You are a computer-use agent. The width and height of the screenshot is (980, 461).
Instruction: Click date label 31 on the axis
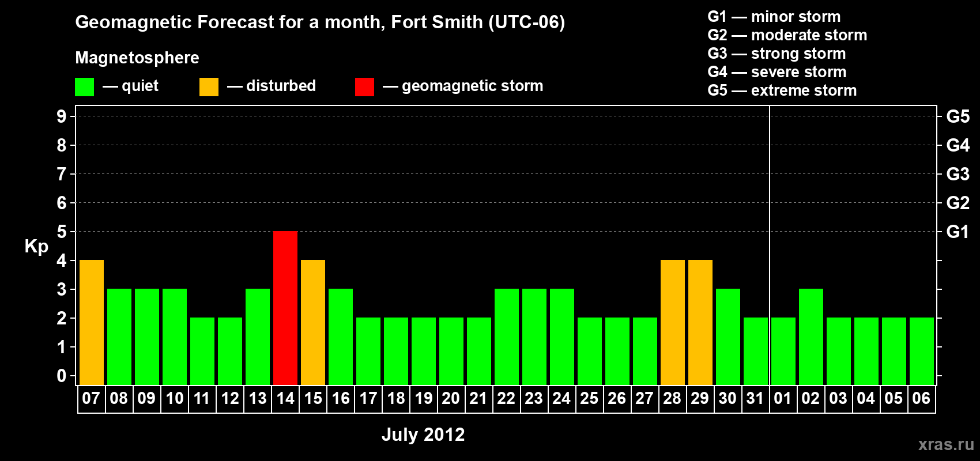pyautogui.click(x=755, y=398)
